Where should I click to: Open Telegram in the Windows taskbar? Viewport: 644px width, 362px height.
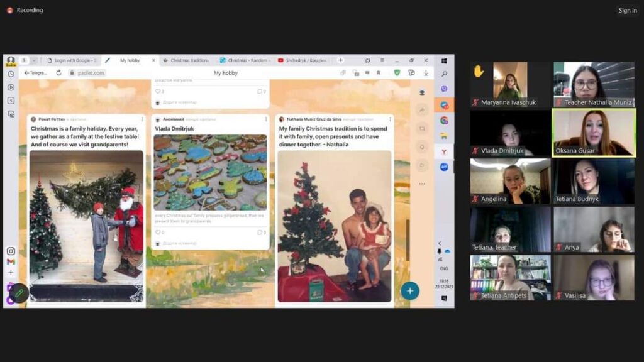[444, 104]
